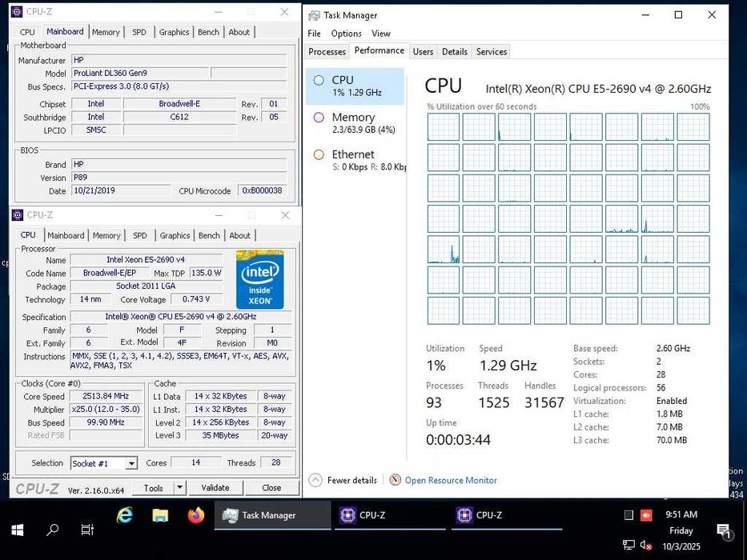The width and height of the screenshot is (747, 560).
Task: Select the Memory performance sidebar item
Action: pyautogui.click(x=355, y=123)
